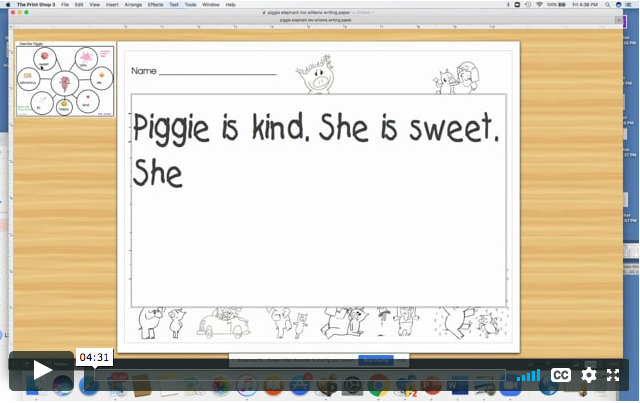Open the Tools menu
Viewport: 640px width, 403px height.
coord(190,4)
